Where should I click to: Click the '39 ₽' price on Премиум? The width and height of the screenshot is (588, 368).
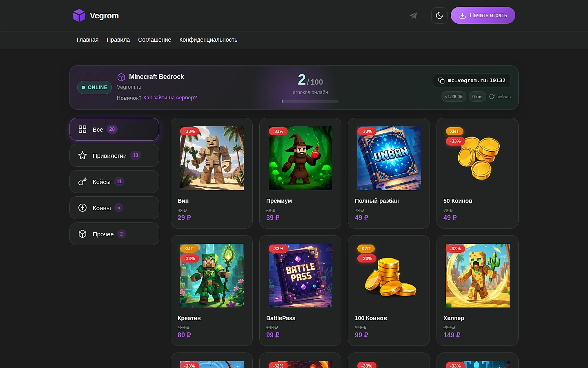[x=273, y=218]
